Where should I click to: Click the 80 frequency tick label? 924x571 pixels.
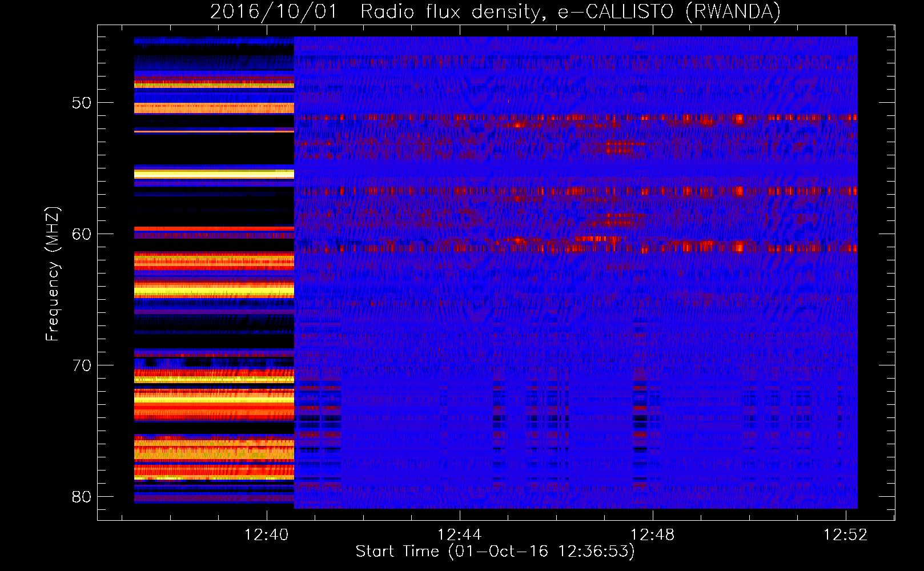(82, 497)
